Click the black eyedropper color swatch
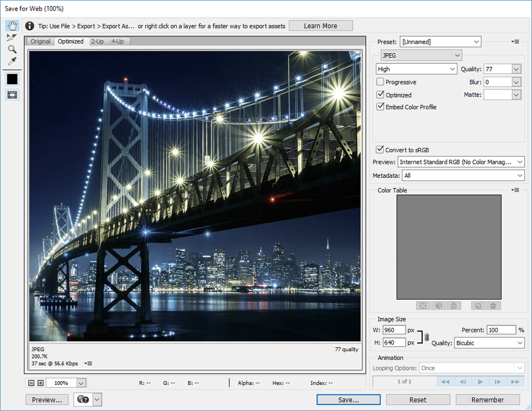Image resolution: width=532 pixels, height=411 pixels. 12,79
